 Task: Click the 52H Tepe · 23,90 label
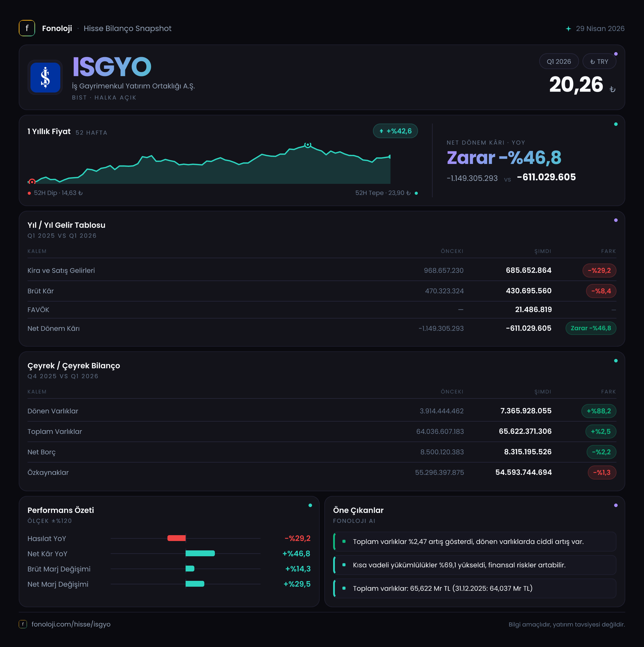(x=383, y=193)
